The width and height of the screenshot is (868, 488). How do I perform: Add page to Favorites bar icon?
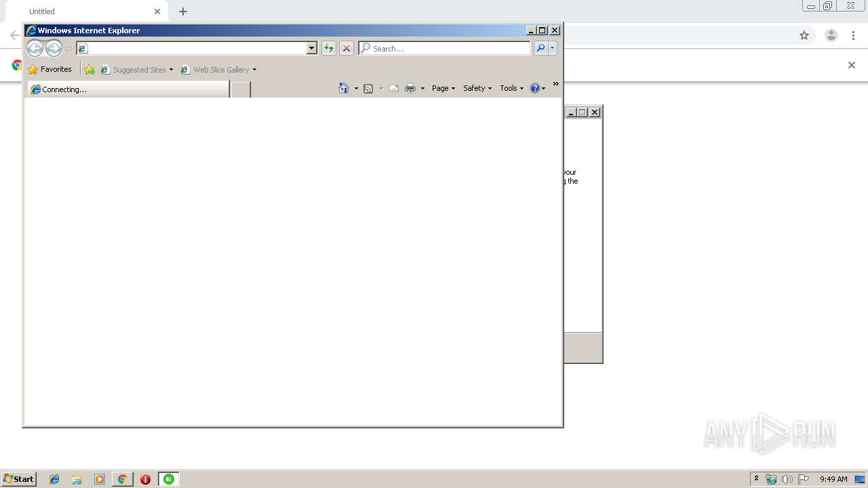tap(90, 69)
